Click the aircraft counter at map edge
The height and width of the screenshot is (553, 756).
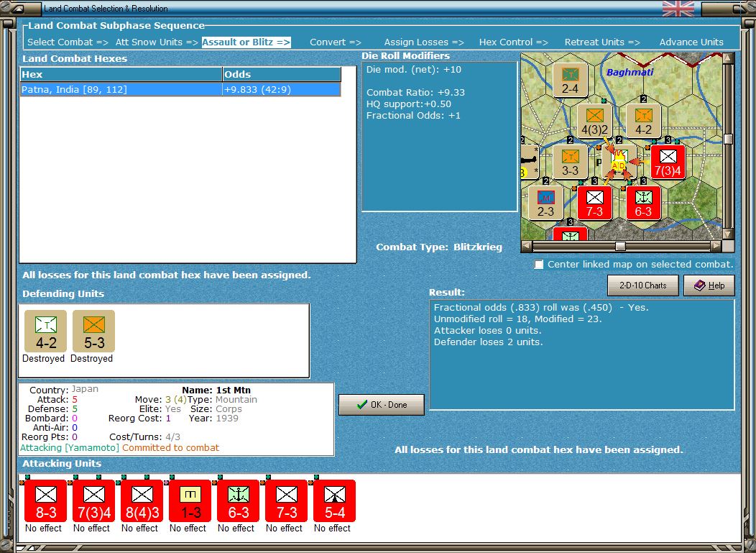(530, 162)
